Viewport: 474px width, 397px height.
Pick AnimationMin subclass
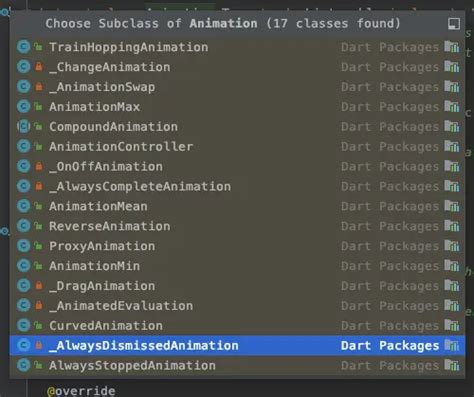click(x=237, y=266)
